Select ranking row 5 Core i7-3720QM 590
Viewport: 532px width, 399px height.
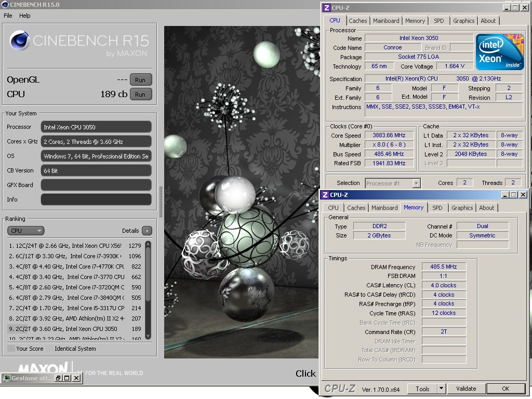[75, 287]
